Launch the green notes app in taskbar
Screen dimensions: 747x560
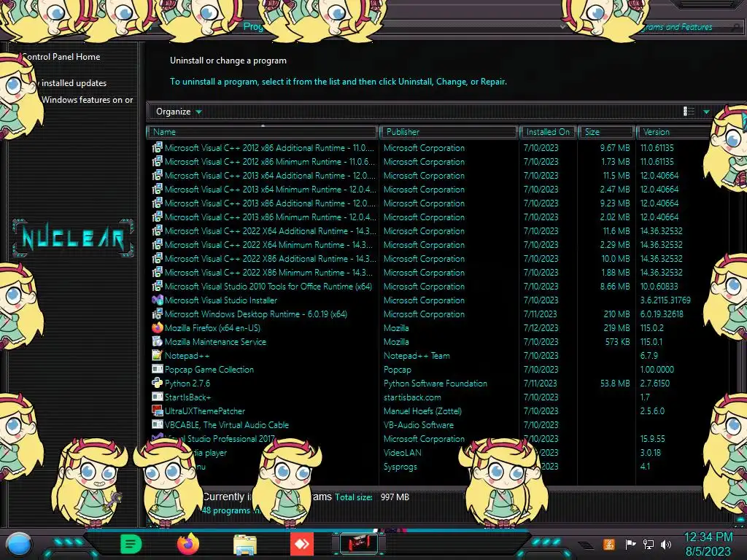[x=131, y=544]
